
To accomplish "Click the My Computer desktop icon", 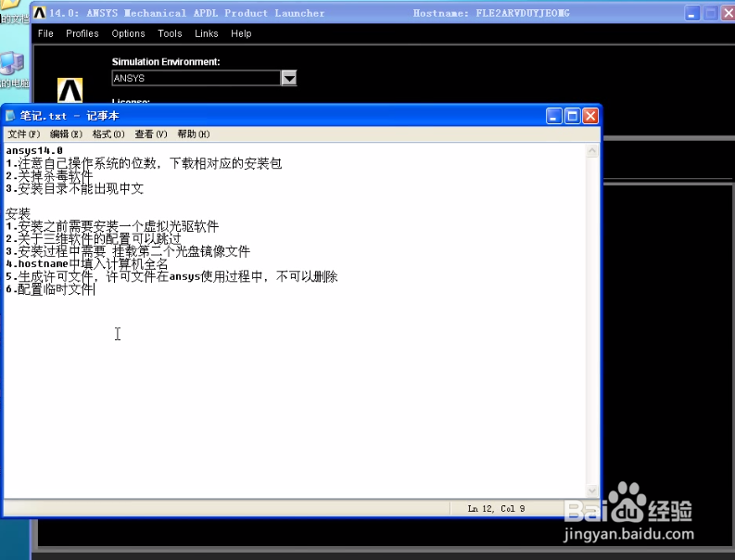I will (12, 64).
